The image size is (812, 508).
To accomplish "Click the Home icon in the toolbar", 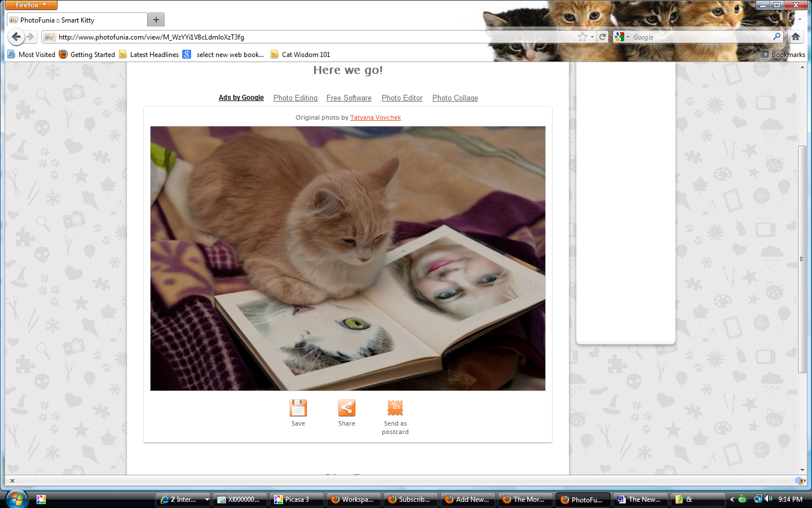I will click(796, 37).
